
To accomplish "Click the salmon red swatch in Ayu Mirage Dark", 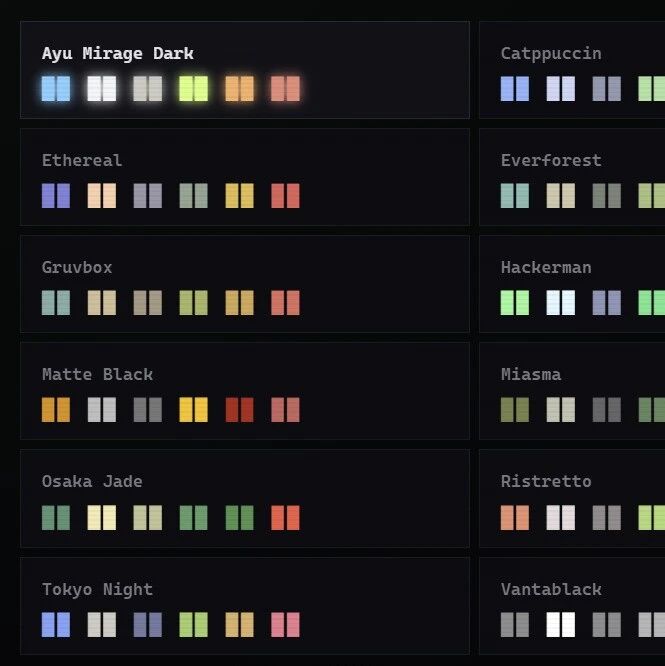I will tap(285, 89).
